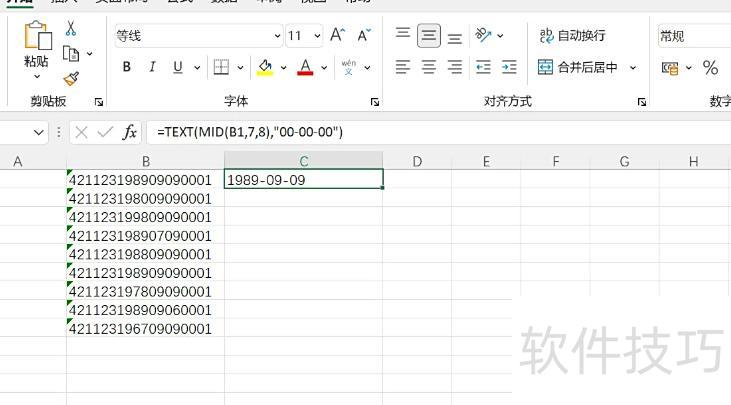Select column D header
The height and width of the screenshot is (405, 731).
pyautogui.click(x=417, y=161)
